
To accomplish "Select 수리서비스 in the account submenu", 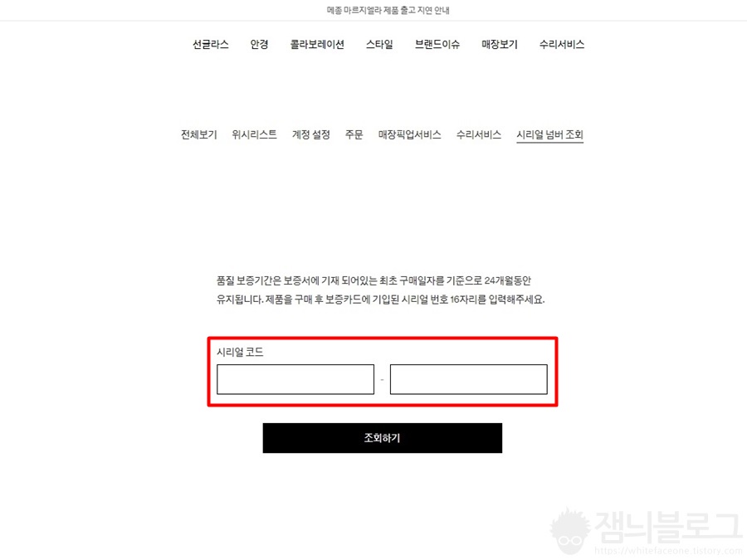I will click(x=479, y=134).
